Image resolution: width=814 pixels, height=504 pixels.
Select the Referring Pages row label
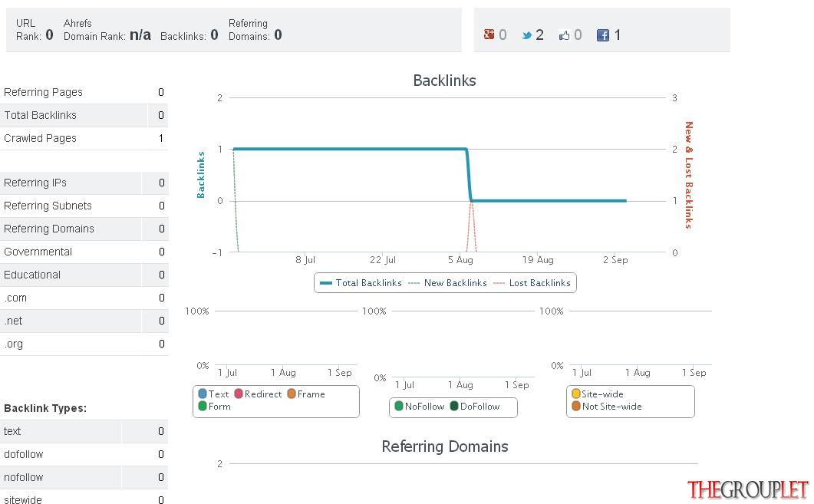[x=43, y=92]
